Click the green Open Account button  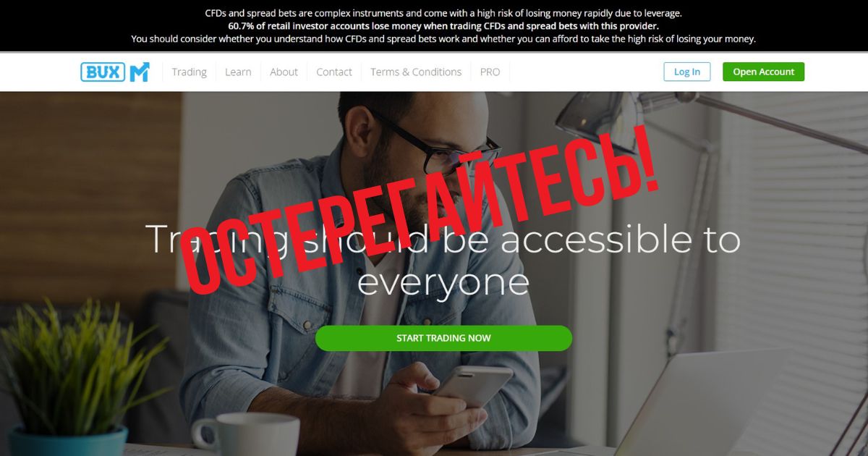[763, 72]
